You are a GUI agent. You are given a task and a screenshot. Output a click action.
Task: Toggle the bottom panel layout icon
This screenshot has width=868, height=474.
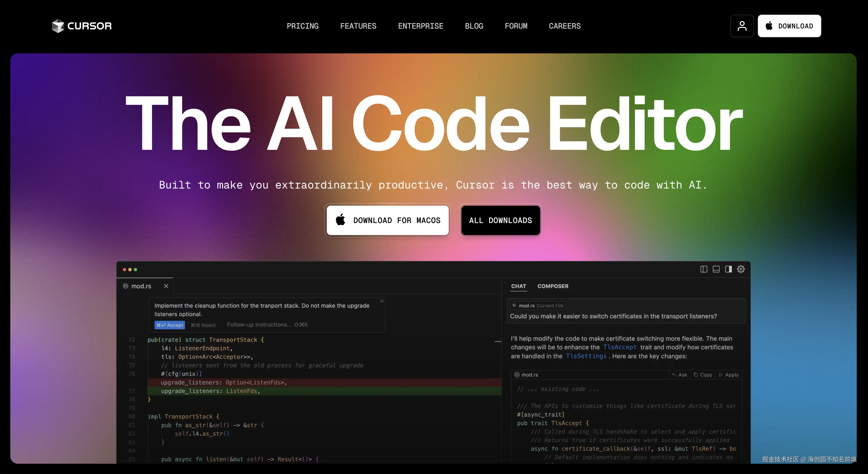pyautogui.click(x=716, y=269)
